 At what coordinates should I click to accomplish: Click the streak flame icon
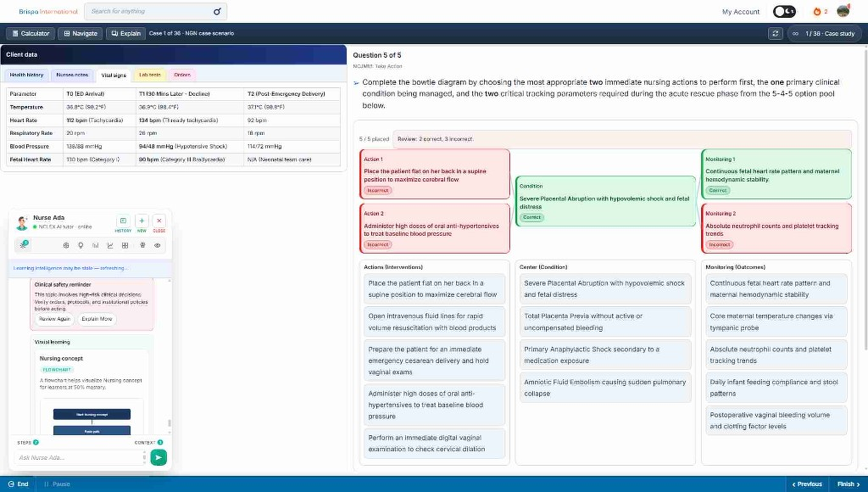pyautogui.click(x=817, y=11)
